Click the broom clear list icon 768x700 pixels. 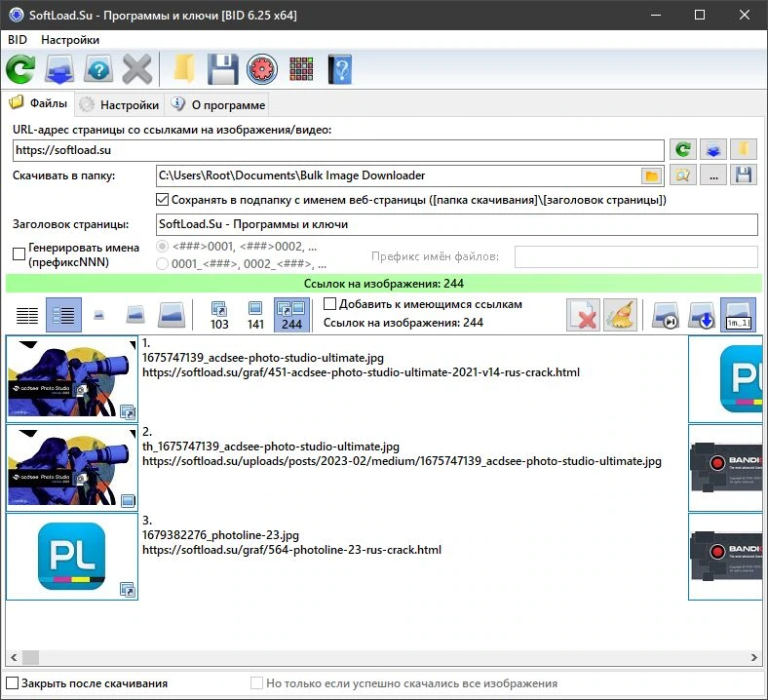coord(620,315)
